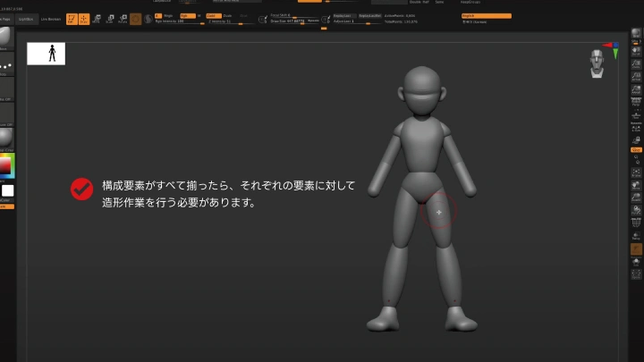Screen dimensions: 644x362
Task: Open the Texture Off selector
Action: (5, 115)
